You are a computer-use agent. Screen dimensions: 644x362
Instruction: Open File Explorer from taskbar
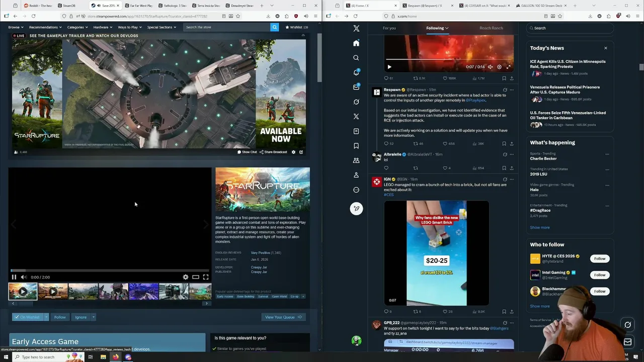pos(103,357)
